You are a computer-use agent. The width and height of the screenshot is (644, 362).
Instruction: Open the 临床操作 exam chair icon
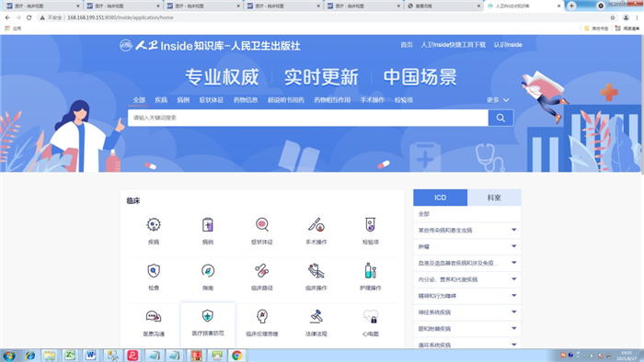coord(316,271)
